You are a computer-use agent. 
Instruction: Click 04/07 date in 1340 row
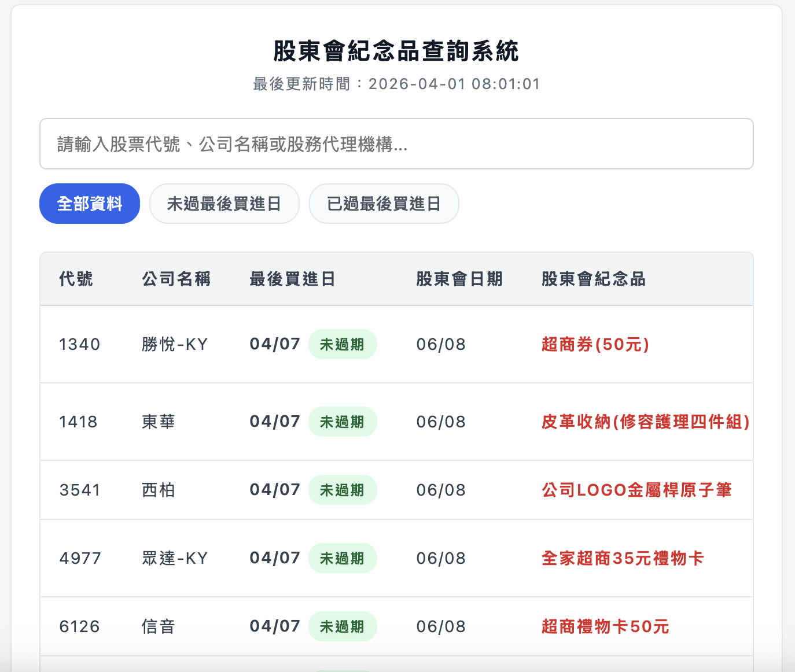pyautogui.click(x=275, y=344)
